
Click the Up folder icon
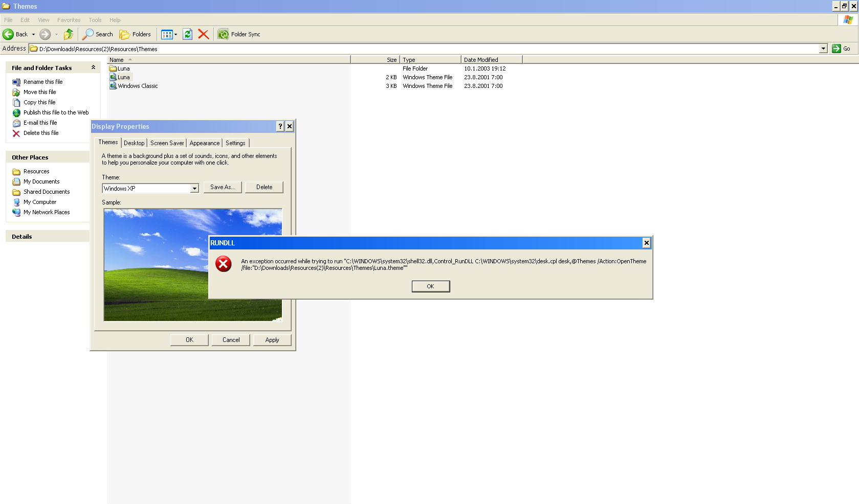click(68, 34)
